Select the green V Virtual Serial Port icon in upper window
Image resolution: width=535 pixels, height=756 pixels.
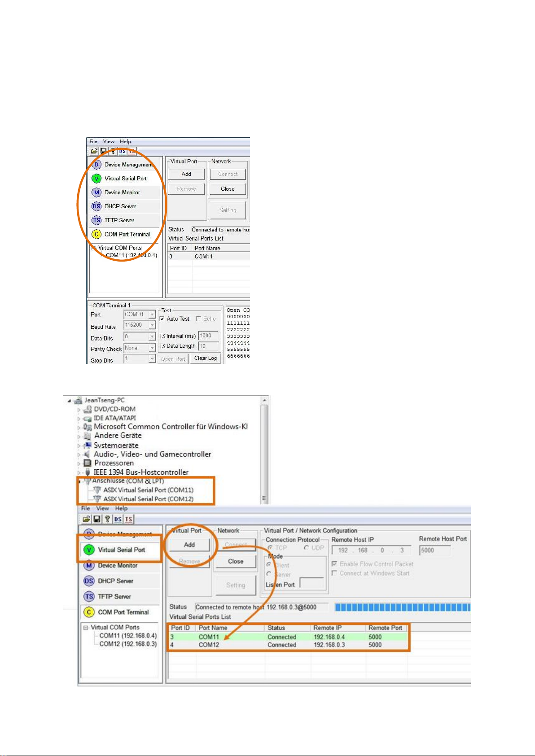click(96, 179)
